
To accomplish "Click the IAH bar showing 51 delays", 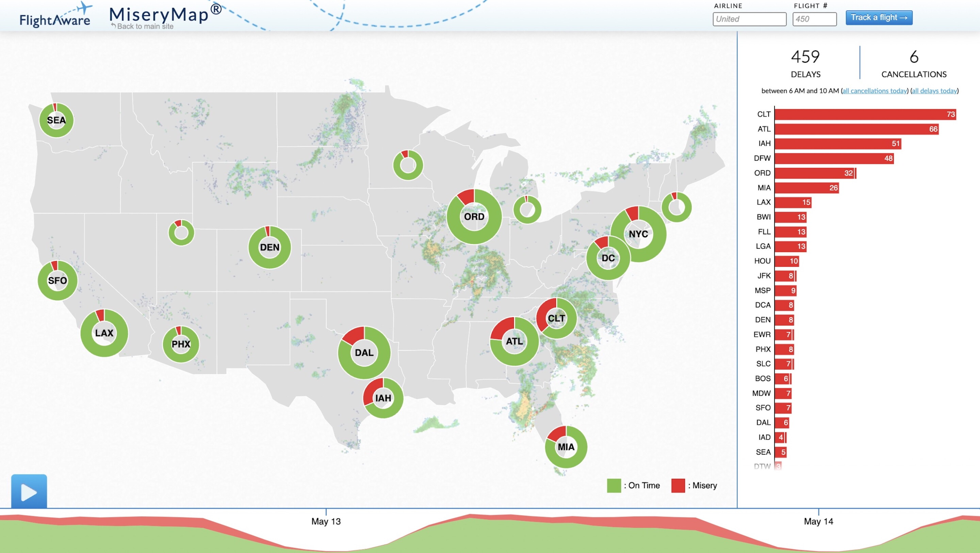I will (838, 143).
